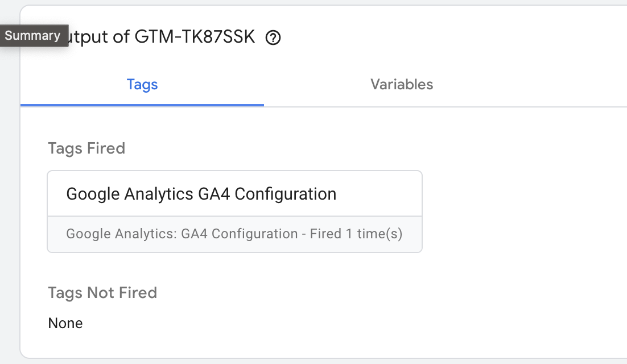Image resolution: width=627 pixels, height=364 pixels.
Task: Click the 'Tags Fired' section heading
Action: (86, 148)
